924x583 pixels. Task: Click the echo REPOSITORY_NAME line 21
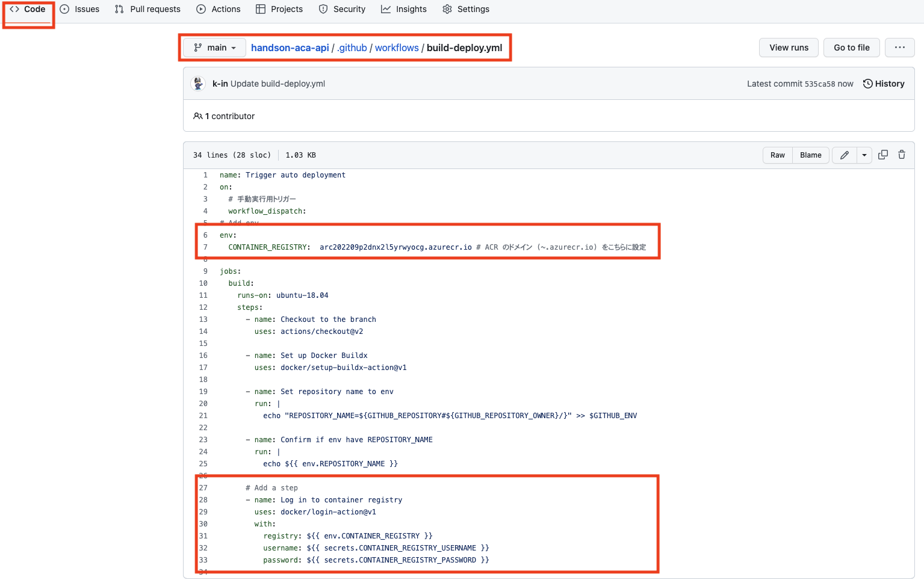pyautogui.click(x=450, y=416)
